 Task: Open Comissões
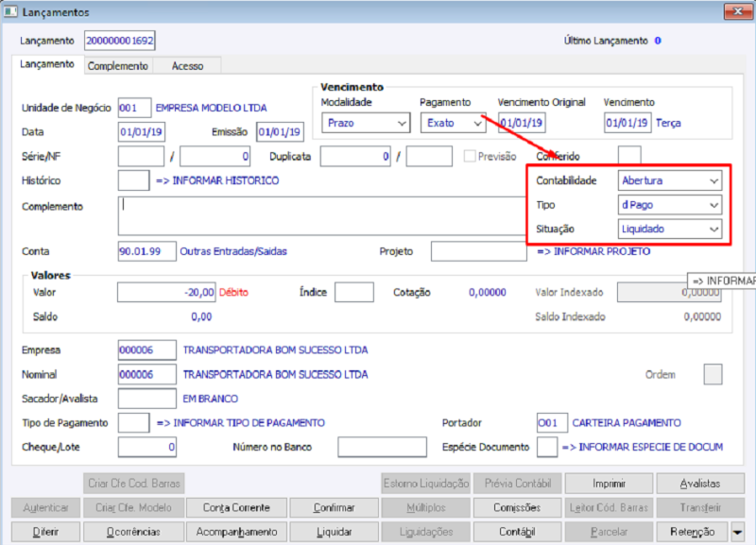517,507
